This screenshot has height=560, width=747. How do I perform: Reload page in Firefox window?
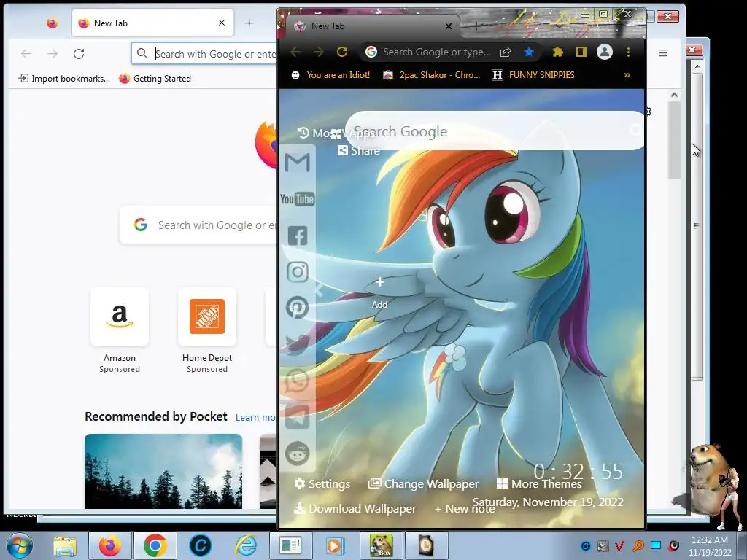[79, 54]
